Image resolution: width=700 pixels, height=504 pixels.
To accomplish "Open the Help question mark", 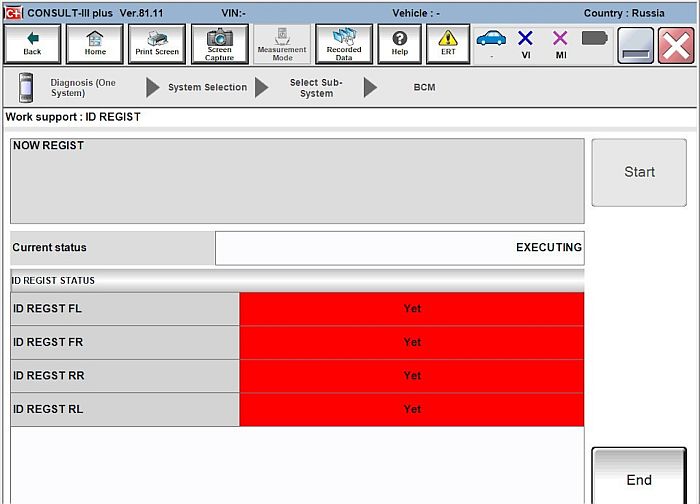I will [400, 44].
